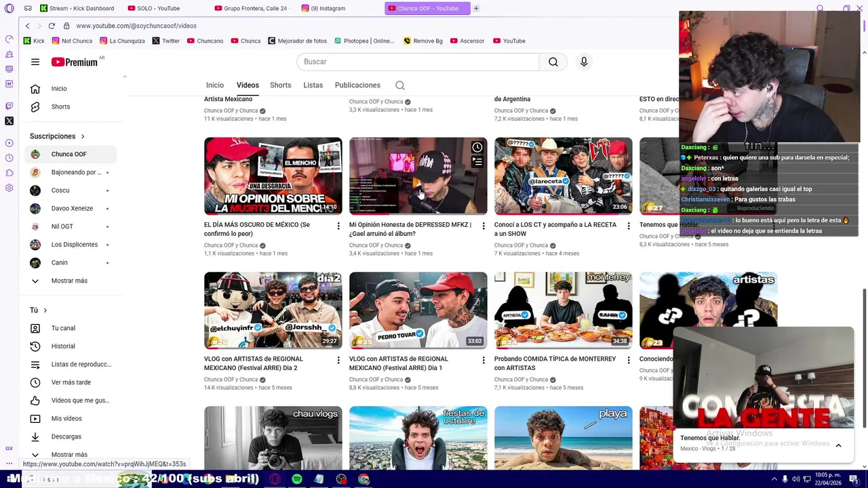The height and width of the screenshot is (488, 868).
Task: Open Spotify from the taskbar
Action: point(297,480)
